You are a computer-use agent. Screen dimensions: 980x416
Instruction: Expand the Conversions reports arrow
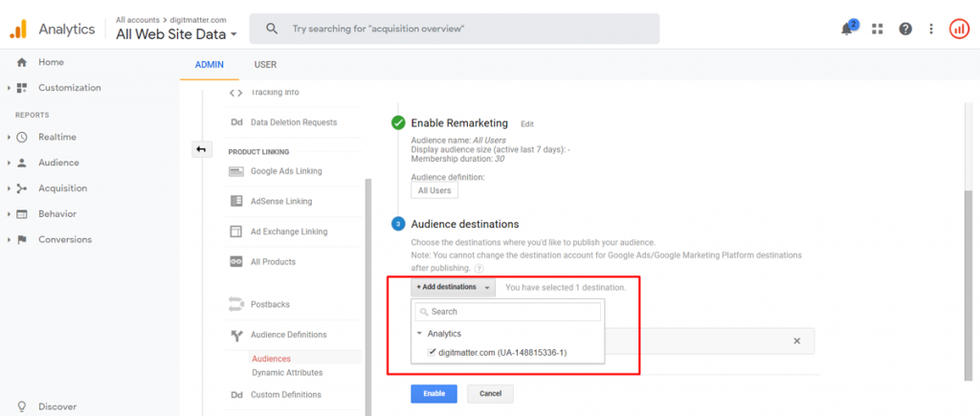coord(10,240)
